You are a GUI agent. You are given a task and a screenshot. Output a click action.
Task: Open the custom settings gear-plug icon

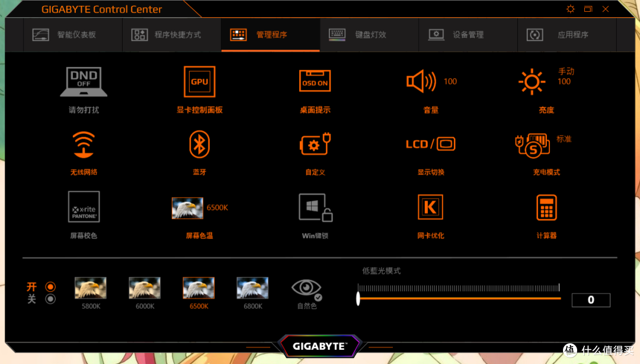click(x=315, y=144)
